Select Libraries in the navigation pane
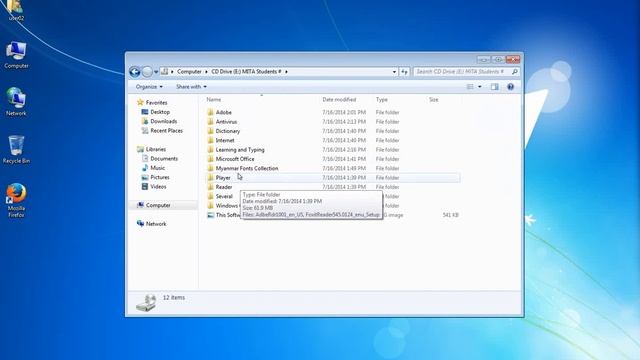 (156, 149)
